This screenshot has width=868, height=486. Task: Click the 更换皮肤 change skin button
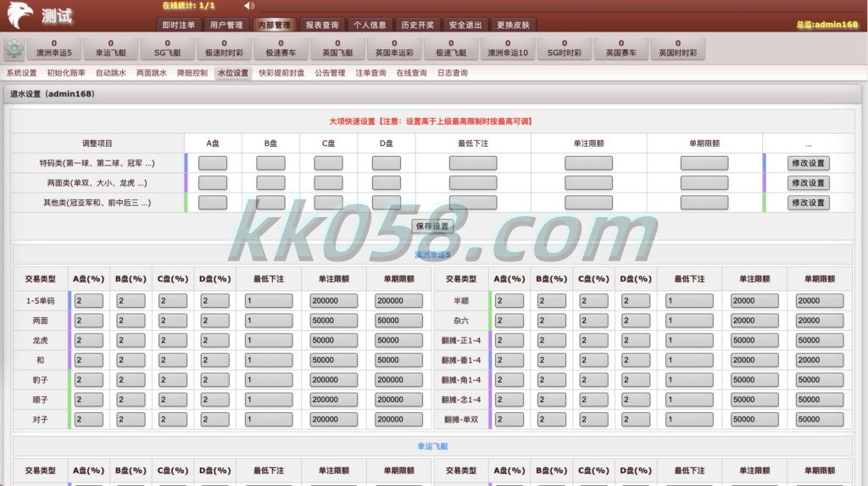pos(513,25)
